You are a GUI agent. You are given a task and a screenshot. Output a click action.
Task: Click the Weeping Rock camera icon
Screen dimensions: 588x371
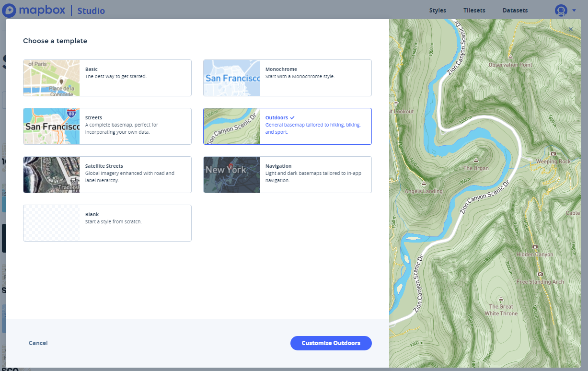click(553, 154)
